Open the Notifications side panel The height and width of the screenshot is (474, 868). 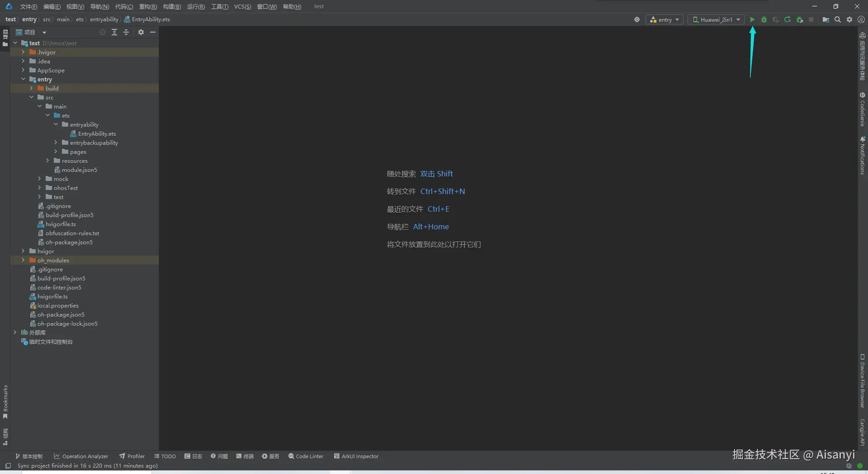pos(863,155)
